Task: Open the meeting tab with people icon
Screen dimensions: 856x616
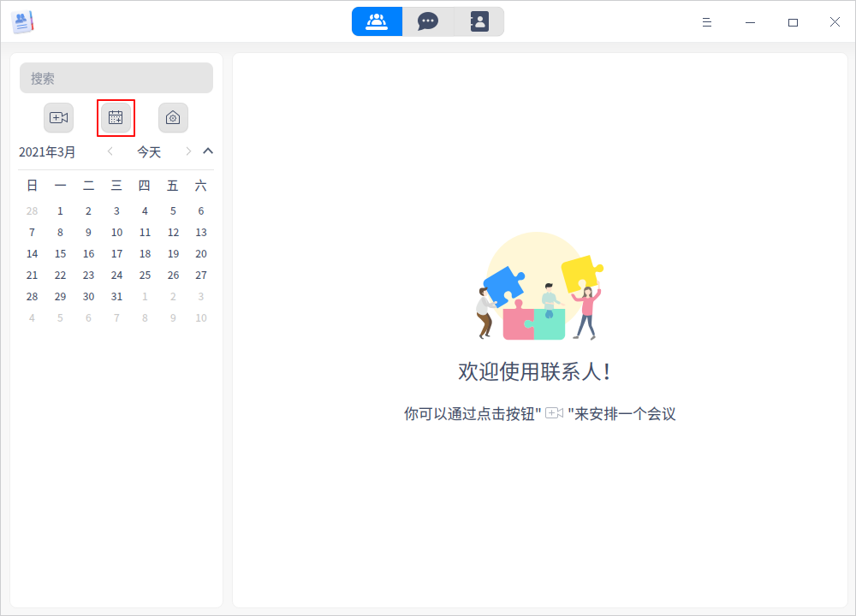Action: [x=377, y=22]
